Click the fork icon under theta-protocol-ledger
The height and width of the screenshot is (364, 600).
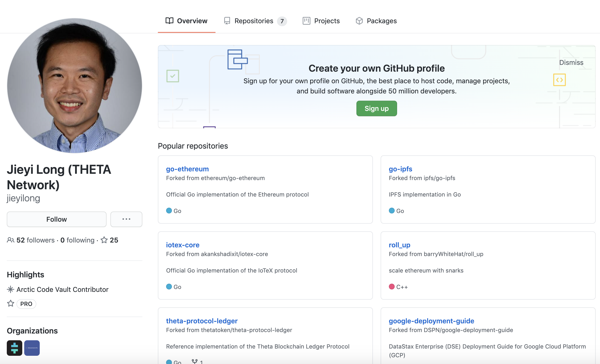(x=195, y=361)
